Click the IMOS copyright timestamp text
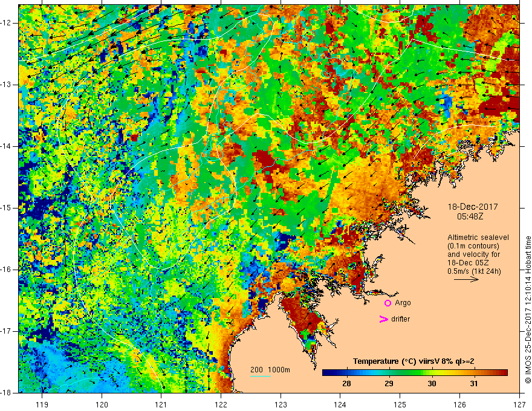This screenshot has width=532, height=411. point(528,309)
